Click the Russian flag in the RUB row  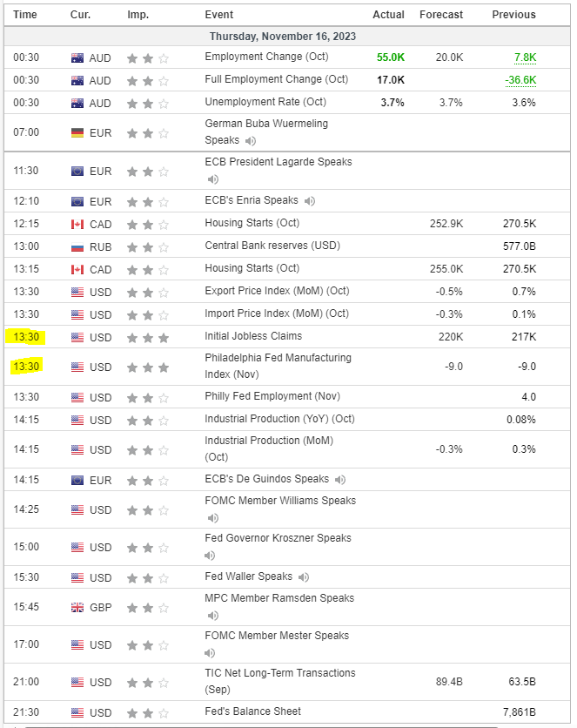click(x=78, y=247)
